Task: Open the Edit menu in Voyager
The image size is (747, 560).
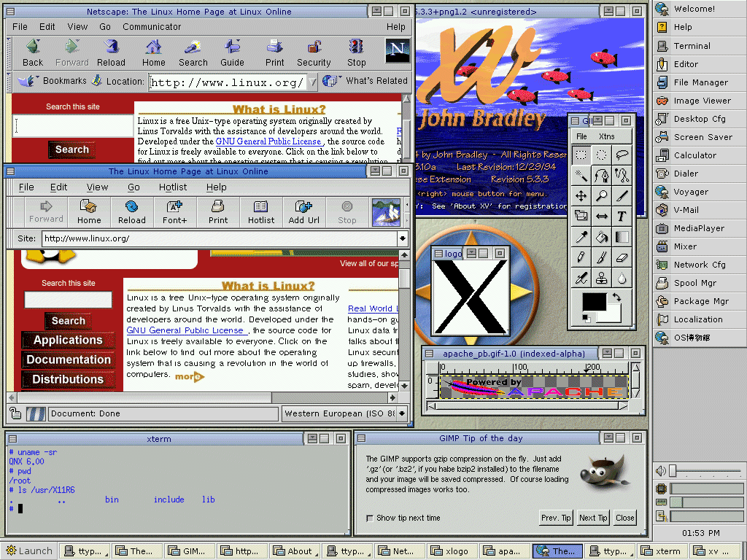Action: tap(58, 187)
